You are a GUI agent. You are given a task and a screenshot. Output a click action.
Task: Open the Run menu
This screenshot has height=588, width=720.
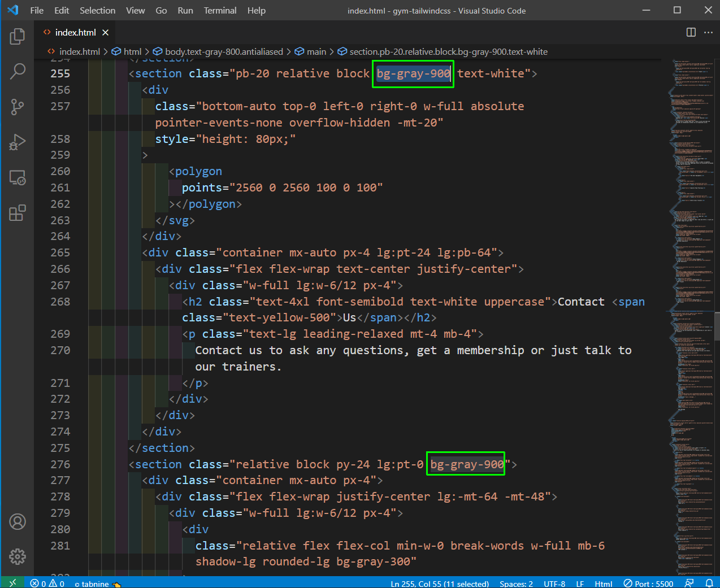tap(185, 10)
